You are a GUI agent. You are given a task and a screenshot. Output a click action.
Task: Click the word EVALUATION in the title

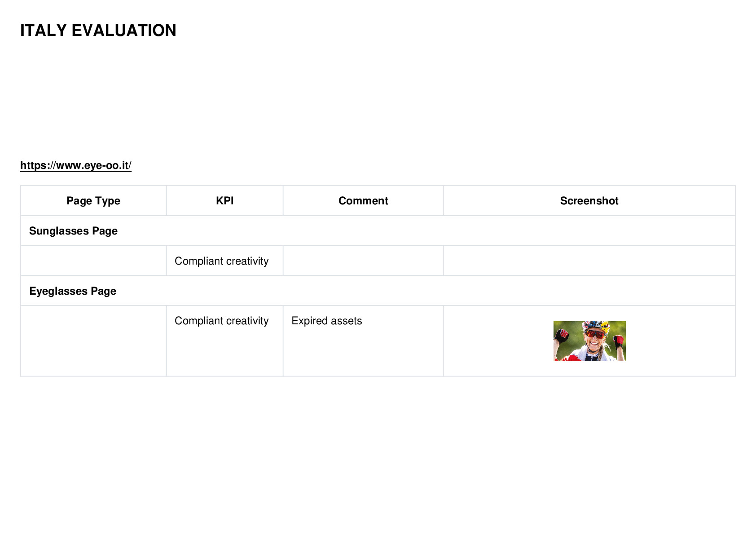pyautogui.click(x=124, y=31)
